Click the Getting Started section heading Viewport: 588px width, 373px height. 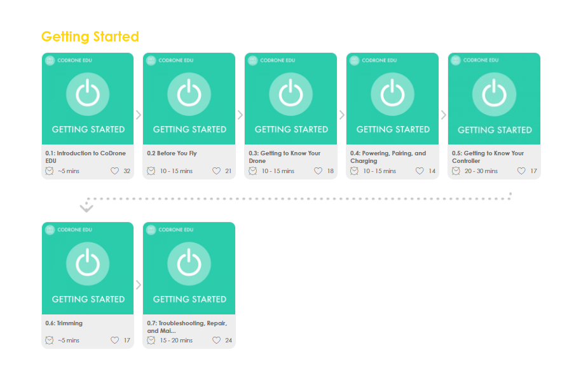pyautogui.click(x=90, y=37)
